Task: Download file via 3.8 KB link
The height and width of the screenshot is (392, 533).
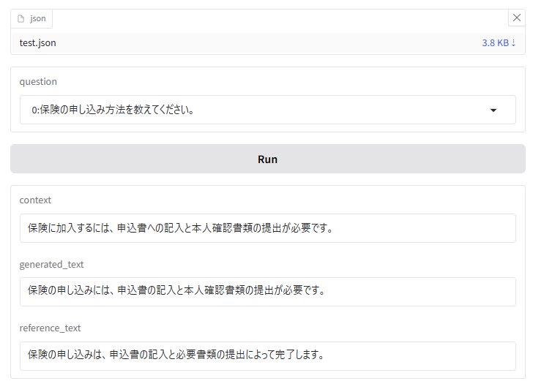Action: 499,43
